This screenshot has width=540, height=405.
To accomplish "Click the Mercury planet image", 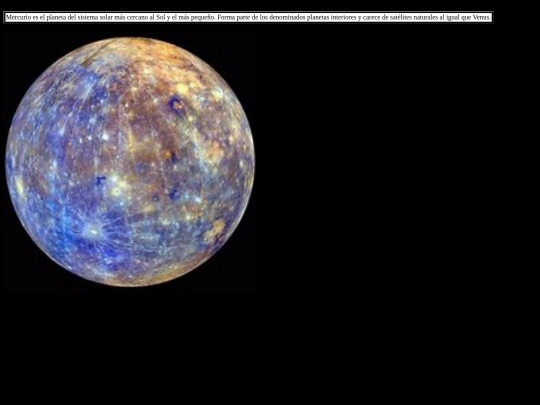I will [130, 162].
